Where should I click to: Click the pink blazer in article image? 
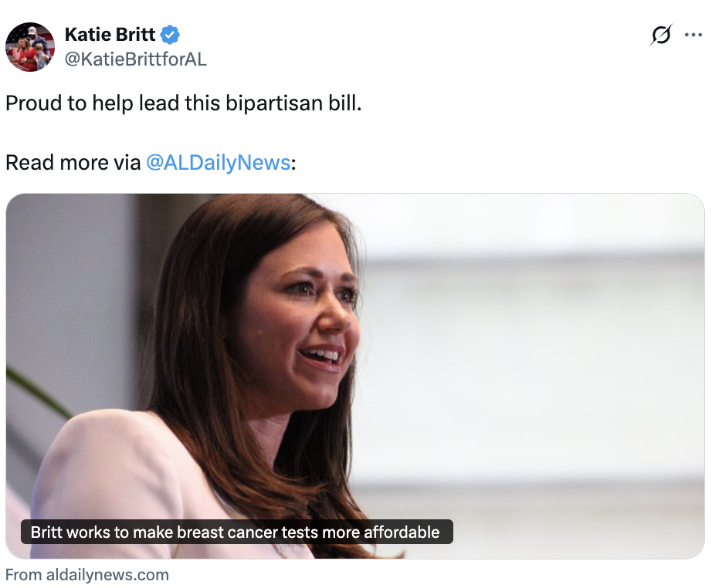click(x=136, y=471)
